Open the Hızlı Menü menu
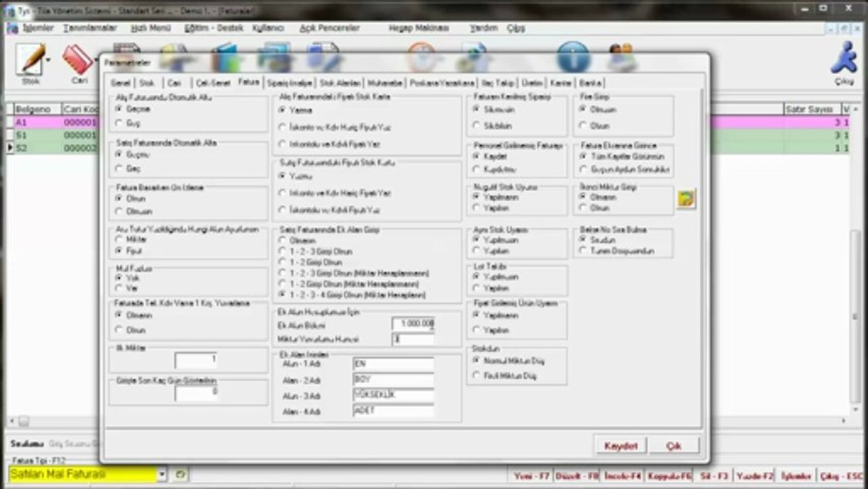This screenshot has height=489, width=868. click(x=151, y=29)
